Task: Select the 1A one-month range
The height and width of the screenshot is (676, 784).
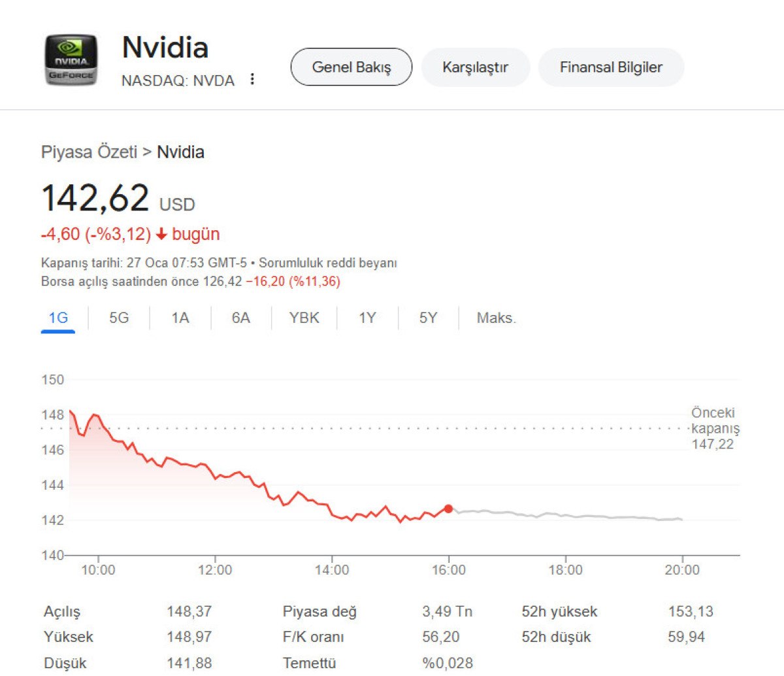Action: tap(180, 318)
